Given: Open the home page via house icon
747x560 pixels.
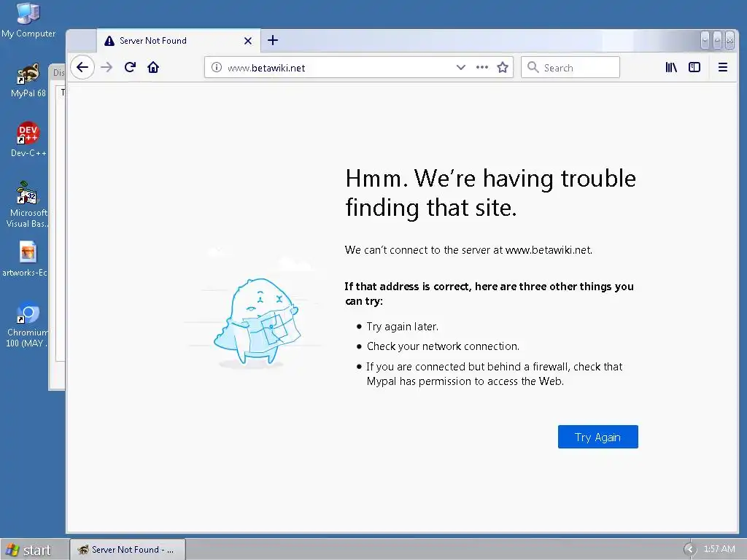Looking at the screenshot, I should pyautogui.click(x=153, y=67).
